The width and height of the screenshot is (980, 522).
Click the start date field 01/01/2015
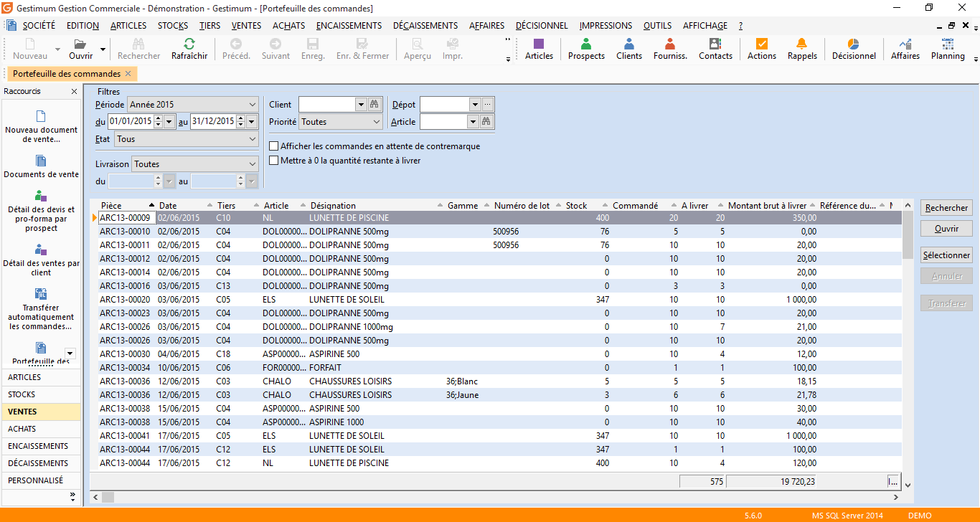pos(130,122)
